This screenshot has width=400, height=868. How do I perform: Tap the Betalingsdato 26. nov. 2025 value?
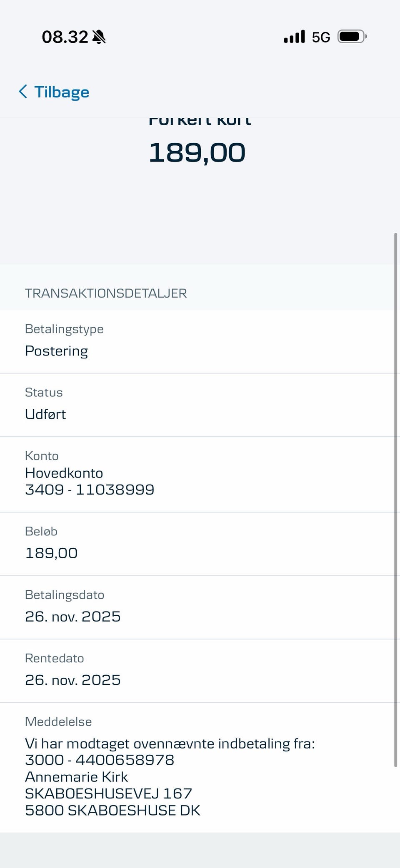73,616
